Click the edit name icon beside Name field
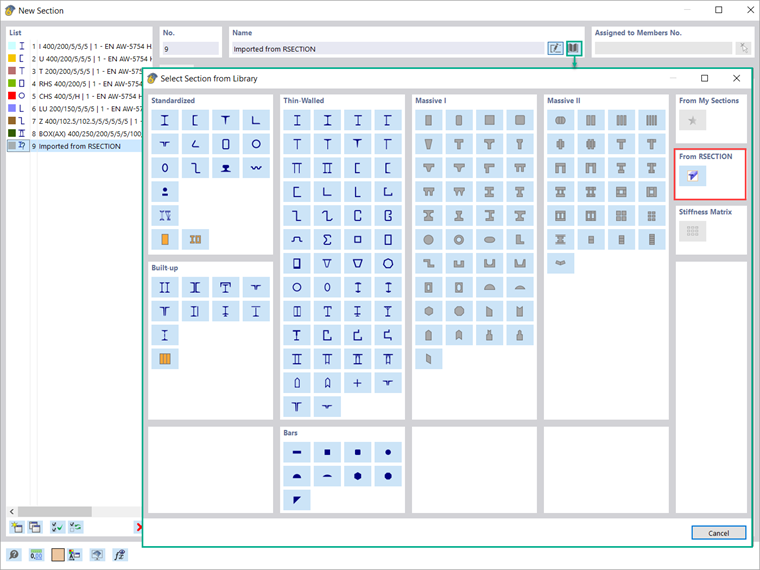 [555, 48]
